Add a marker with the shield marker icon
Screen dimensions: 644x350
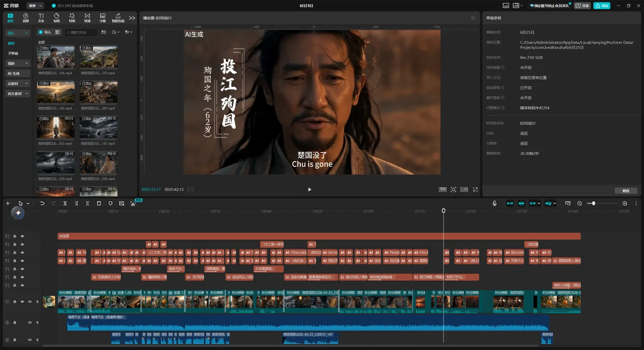click(x=110, y=203)
